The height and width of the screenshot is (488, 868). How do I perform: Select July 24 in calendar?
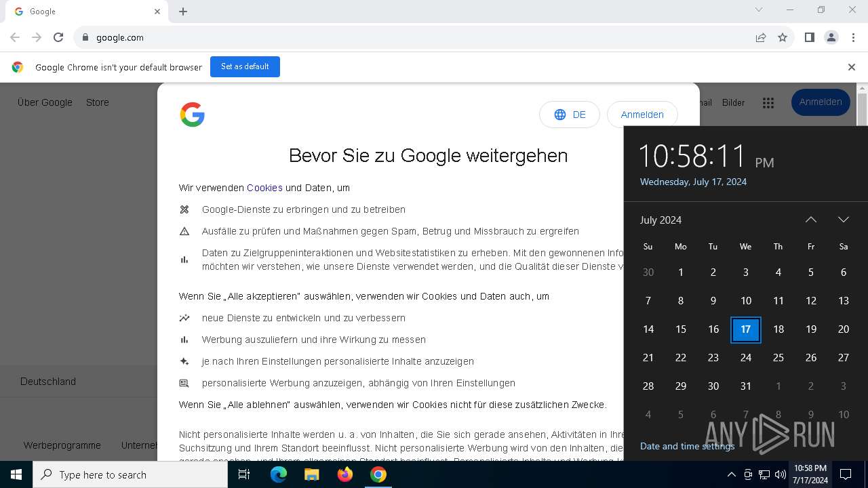tap(745, 358)
